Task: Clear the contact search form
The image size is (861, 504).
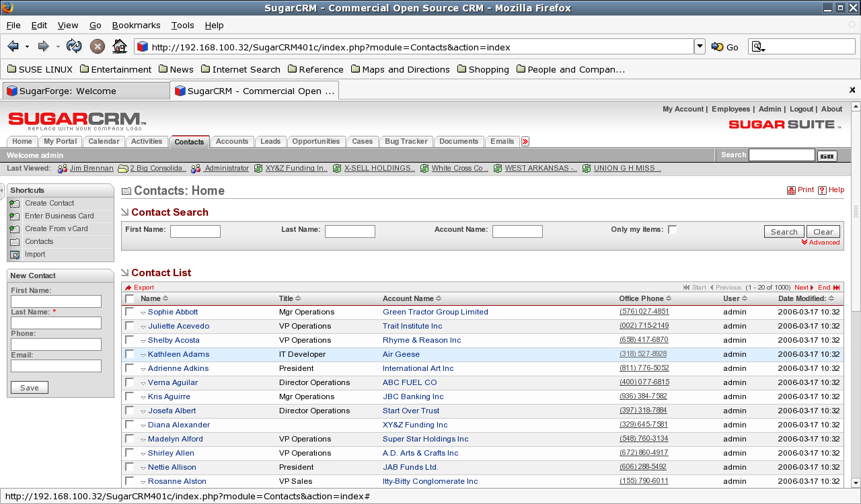Action: coord(823,230)
